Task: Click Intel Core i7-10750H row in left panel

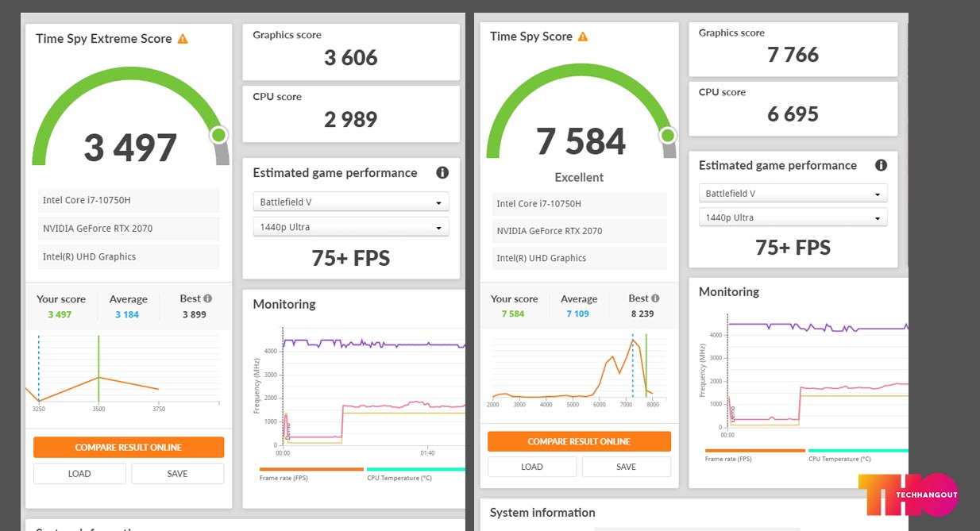Action: point(129,200)
